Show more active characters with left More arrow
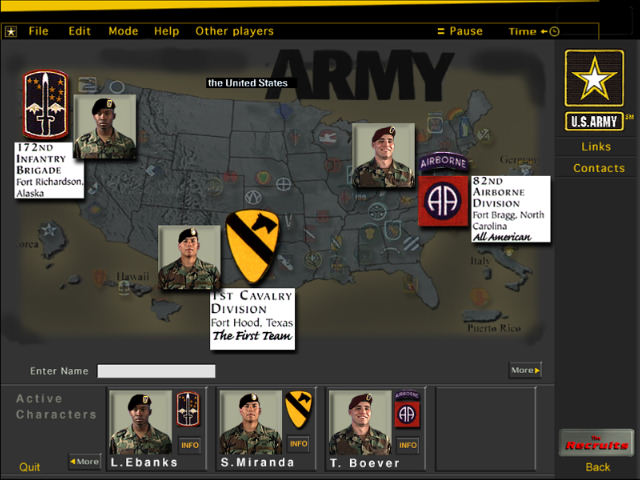Viewport: 640px width, 480px height. point(85,461)
